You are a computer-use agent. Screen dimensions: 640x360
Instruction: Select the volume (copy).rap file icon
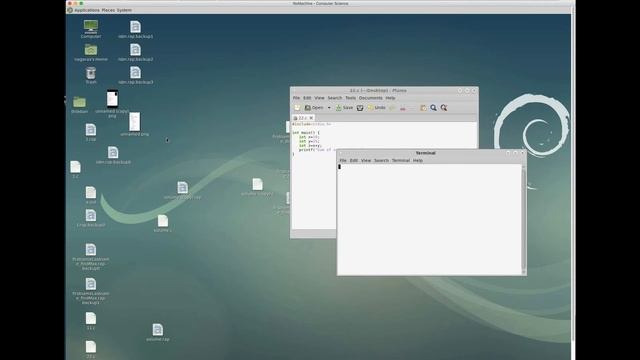[182, 188]
